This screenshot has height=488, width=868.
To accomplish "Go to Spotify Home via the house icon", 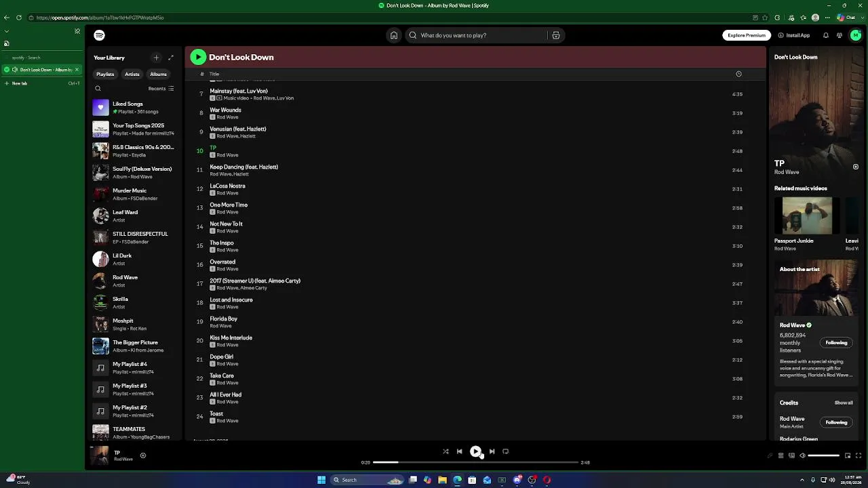I will (393, 35).
